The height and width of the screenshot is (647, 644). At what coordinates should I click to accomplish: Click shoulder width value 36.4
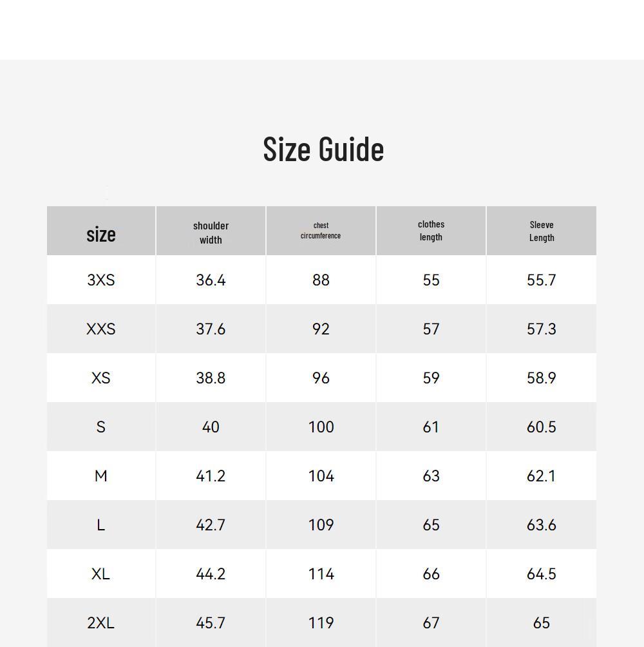211,280
